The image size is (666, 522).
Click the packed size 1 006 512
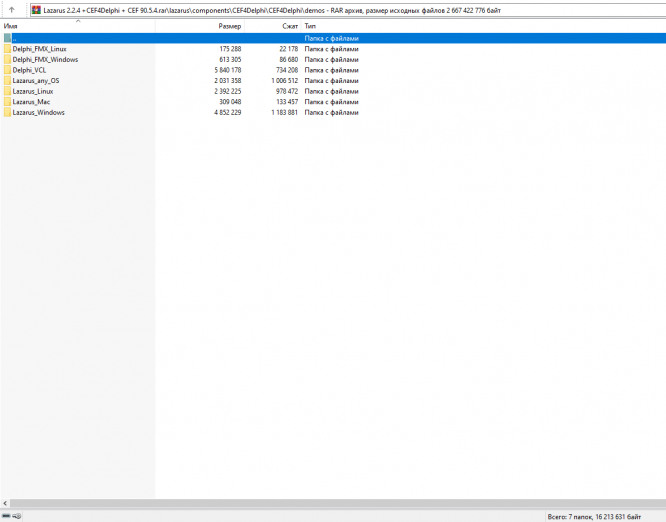(x=285, y=81)
